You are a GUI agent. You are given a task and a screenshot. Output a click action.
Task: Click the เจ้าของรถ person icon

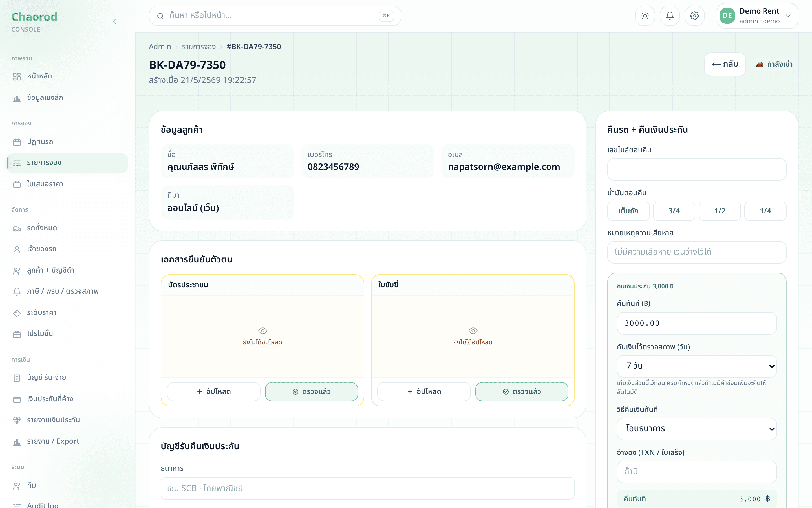coord(17,249)
